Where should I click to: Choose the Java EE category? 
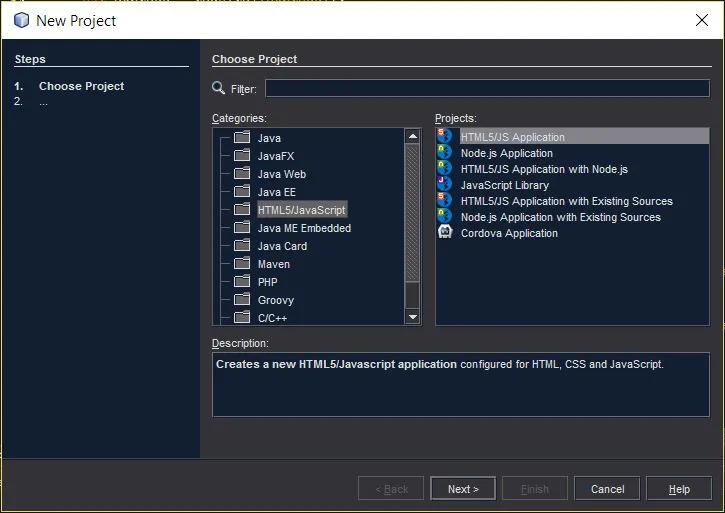coord(276,192)
